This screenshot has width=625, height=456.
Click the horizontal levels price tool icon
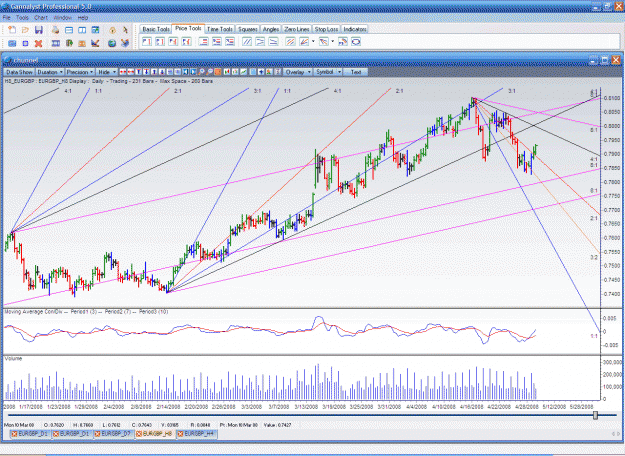pos(204,41)
